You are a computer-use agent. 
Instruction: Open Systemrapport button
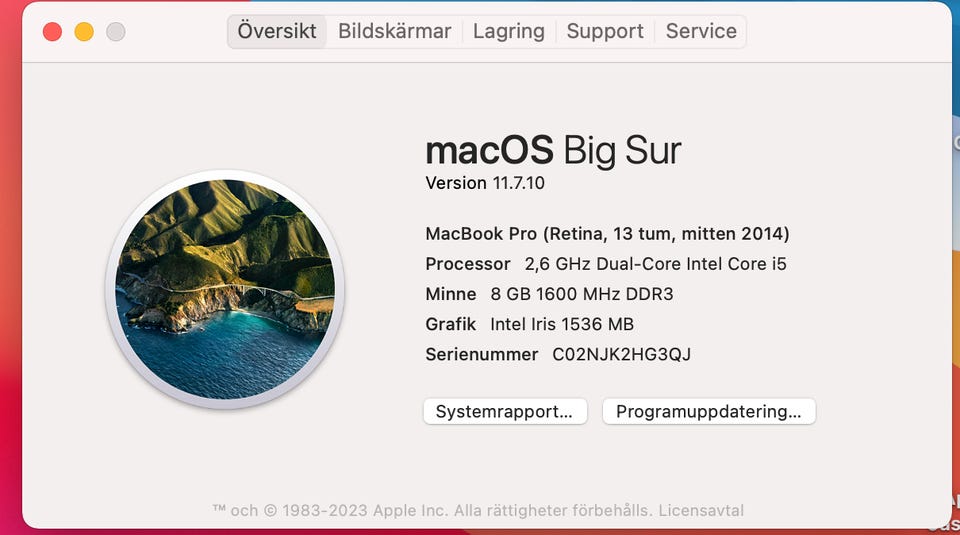click(x=504, y=411)
